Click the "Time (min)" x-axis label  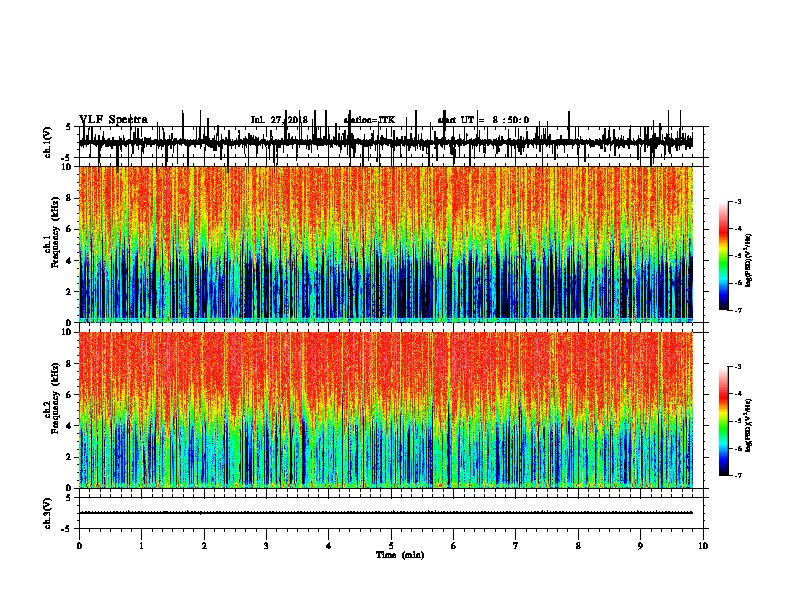click(x=400, y=555)
